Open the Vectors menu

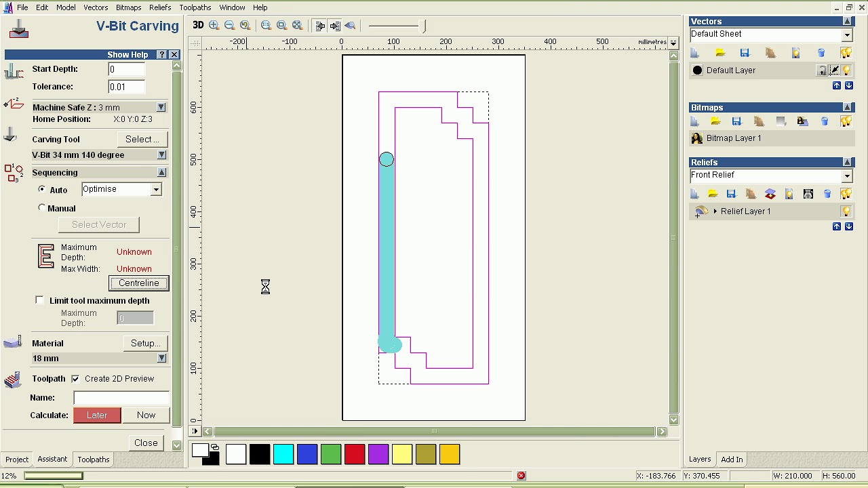coord(96,7)
